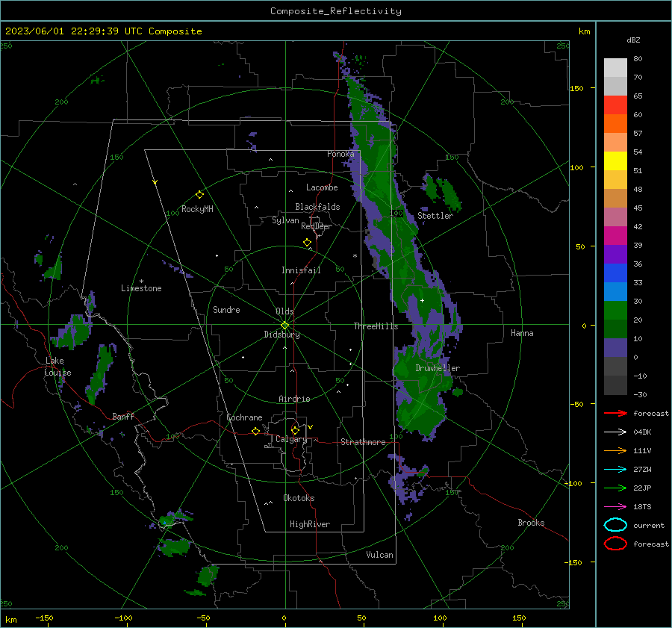Click the Blackfalds city label
The width and height of the screenshot is (672, 628).
(317, 207)
